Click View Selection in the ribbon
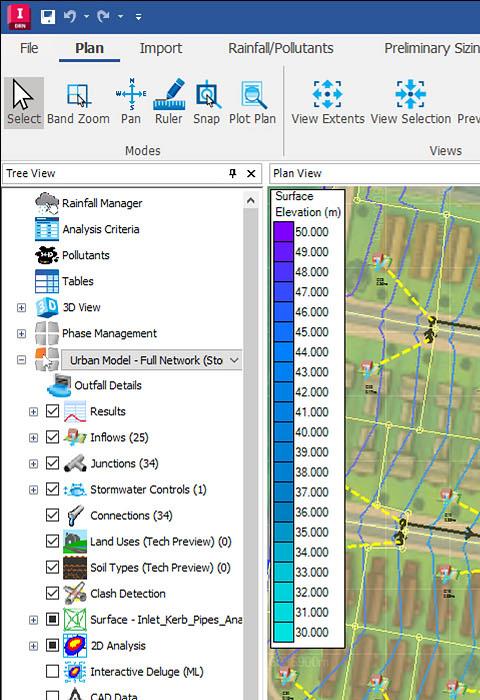480x700 pixels. pyautogui.click(x=411, y=103)
